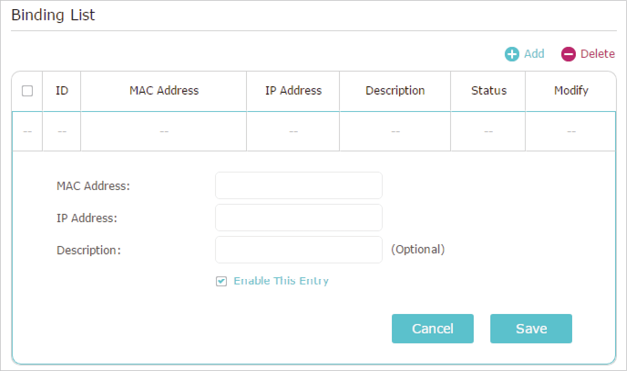The image size is (627, 371).
Task: Click the Status column header
Action: (x=488, y=91)
